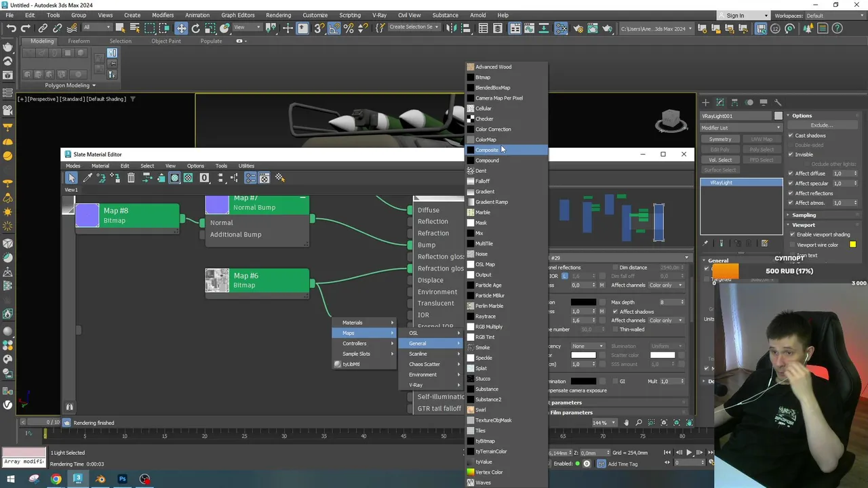Image resolution: width=868 pixels, height=488 pixels.
Task: Toggle Viewport wire color checkbox
Action: pos(792,245)
